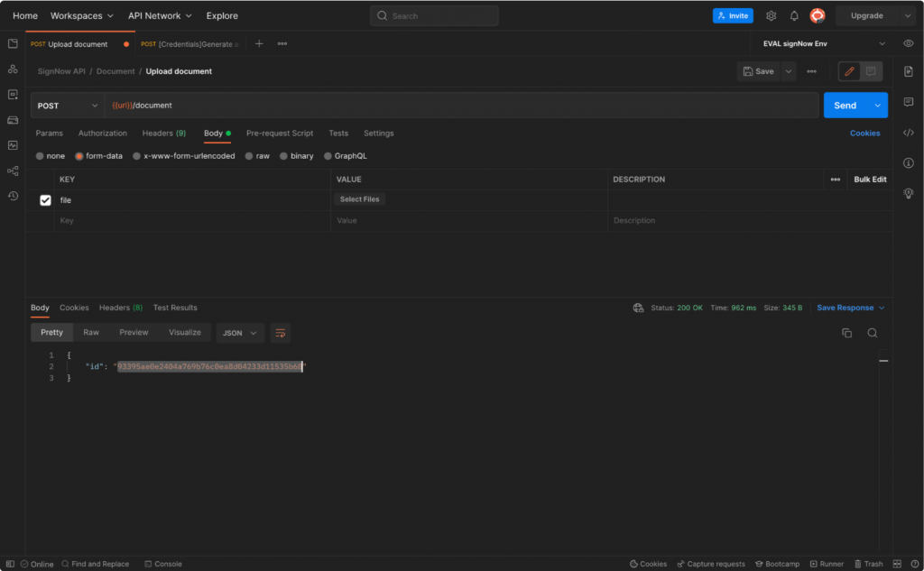
Task: Open the POST method dropdown
Action: point(67,106)
